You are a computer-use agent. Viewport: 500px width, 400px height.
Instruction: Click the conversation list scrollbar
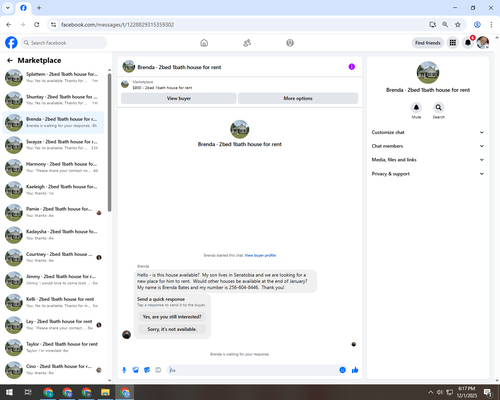109,143
